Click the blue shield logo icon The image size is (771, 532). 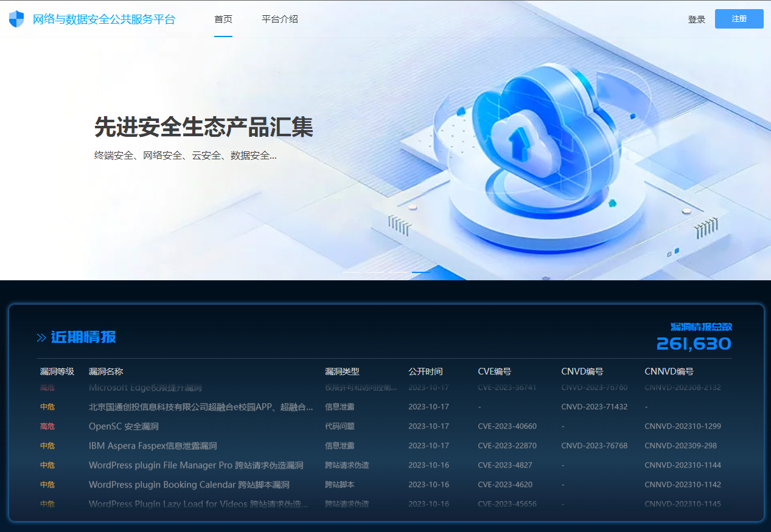click(x=16, y=19)
